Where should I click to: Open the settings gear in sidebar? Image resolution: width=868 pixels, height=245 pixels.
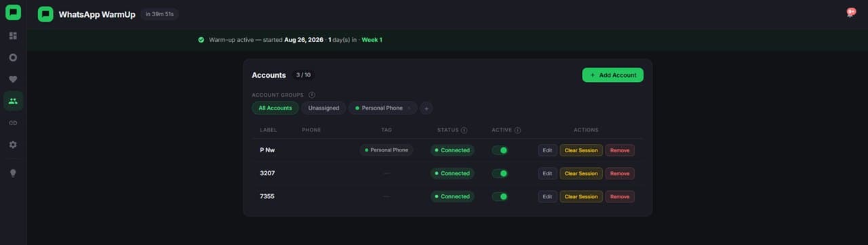(13, 144)
